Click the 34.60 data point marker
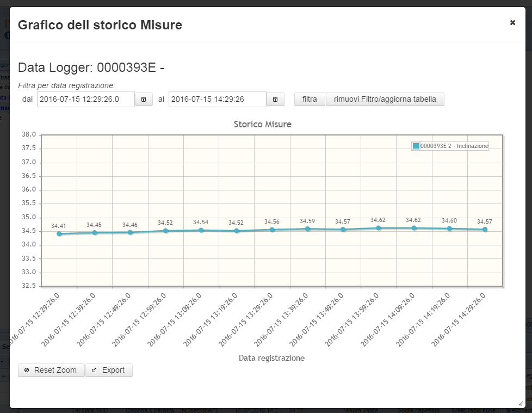This screenshot has height=413, width=532. click(x=449, y=229)
